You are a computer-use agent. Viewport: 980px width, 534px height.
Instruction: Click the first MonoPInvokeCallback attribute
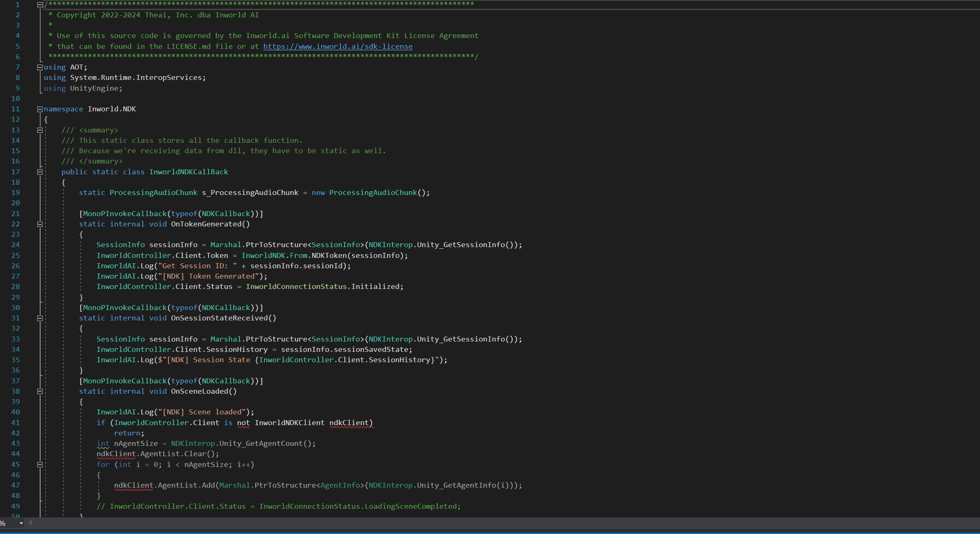(125, 214)
